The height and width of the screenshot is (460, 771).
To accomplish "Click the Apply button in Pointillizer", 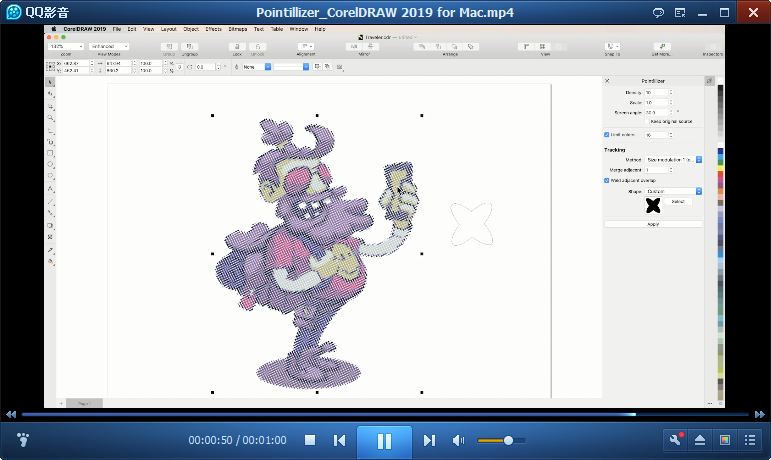I will tap(653, 224).
